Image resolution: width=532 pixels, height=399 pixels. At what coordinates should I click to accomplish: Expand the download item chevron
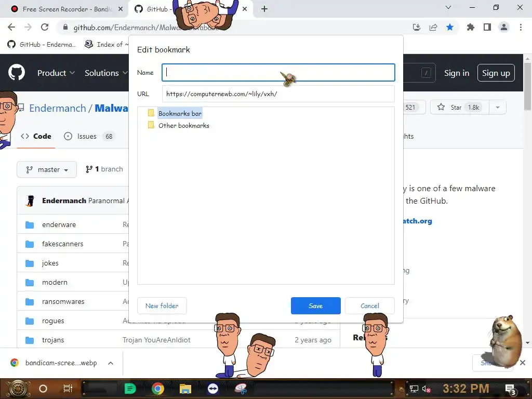(x=111, y=363)
